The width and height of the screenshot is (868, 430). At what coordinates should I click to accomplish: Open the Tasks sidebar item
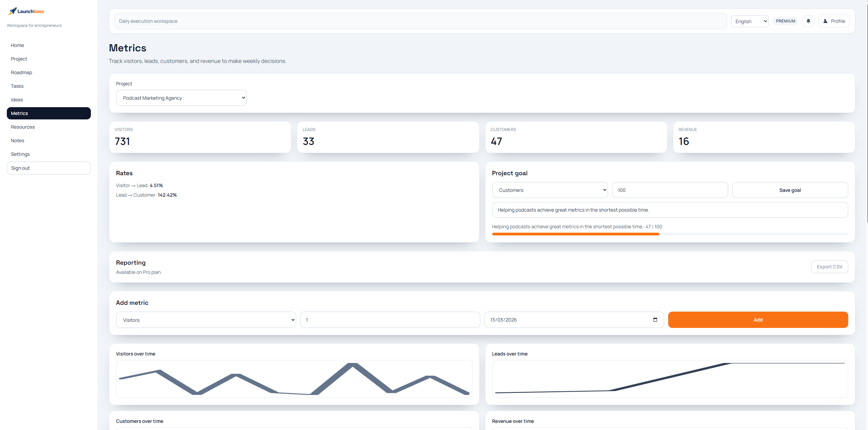coord(17,86)
